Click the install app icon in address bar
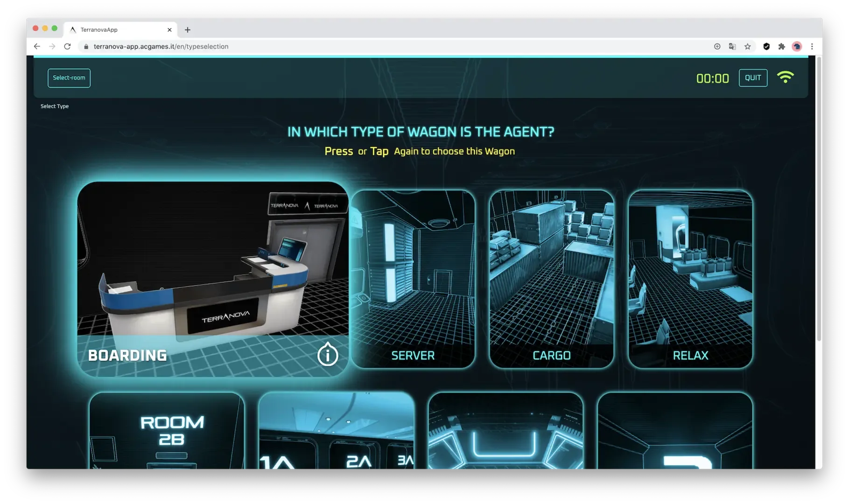Viewport: 849px width, 504px height. click(x=717, y=47)
